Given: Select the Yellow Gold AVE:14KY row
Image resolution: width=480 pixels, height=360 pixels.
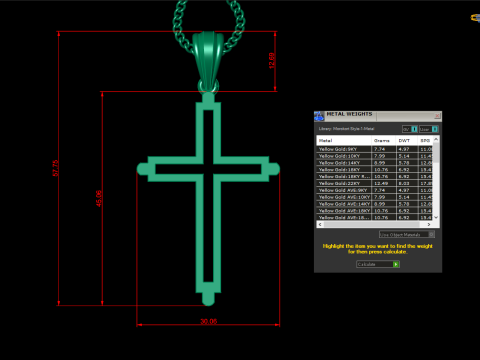Looking at the screenshot, I should pos(375,204).
